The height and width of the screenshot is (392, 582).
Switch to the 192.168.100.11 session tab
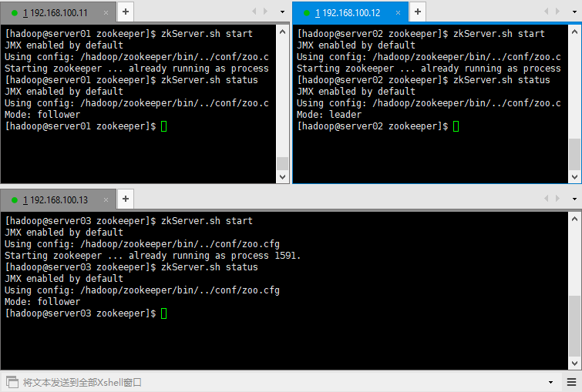click(x=59, y=12)
